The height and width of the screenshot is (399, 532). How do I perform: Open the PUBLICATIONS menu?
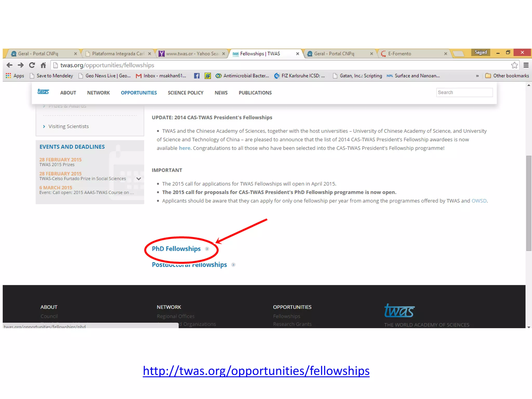pos(255,93)
